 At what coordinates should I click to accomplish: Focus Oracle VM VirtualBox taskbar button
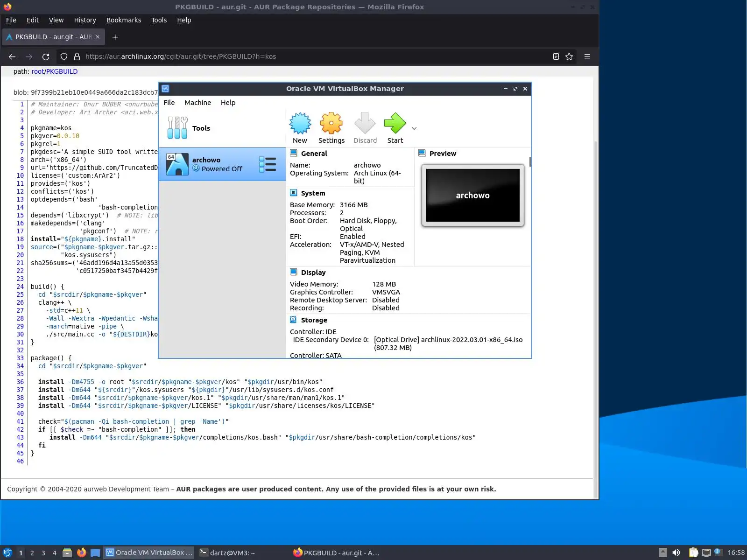point(149,553)
